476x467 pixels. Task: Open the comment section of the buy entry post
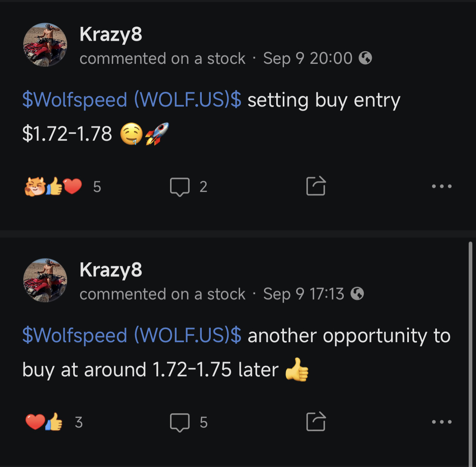(x=180, y=187)
